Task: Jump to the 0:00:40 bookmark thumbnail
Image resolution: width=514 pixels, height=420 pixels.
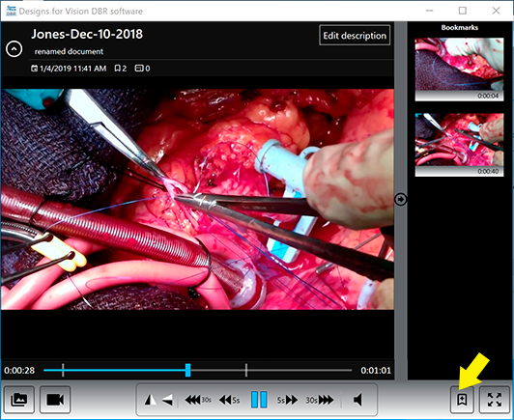Action: click(x=459, y=145)
